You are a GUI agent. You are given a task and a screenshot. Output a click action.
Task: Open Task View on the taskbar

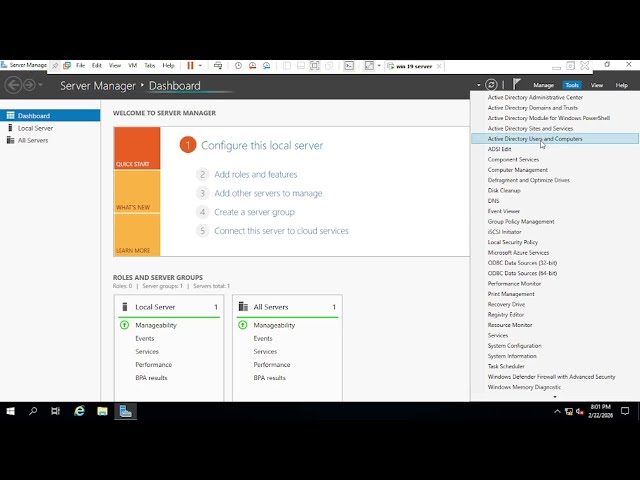56,411
